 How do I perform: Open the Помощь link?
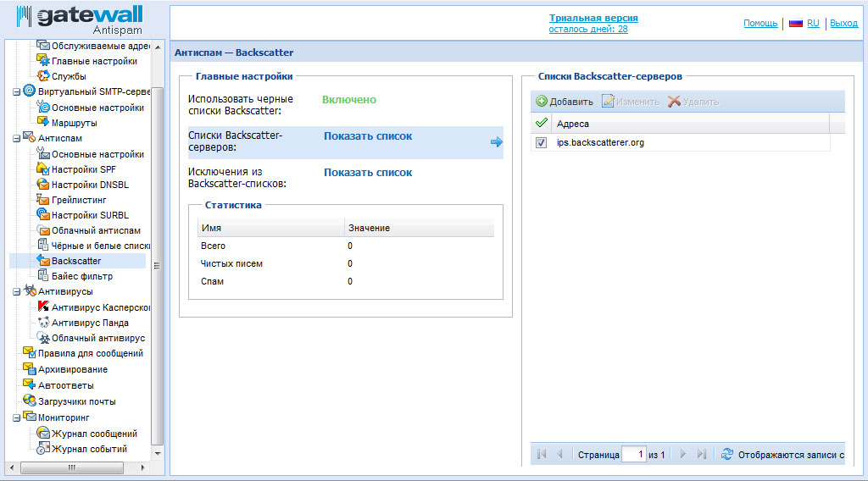coord(760,23)
